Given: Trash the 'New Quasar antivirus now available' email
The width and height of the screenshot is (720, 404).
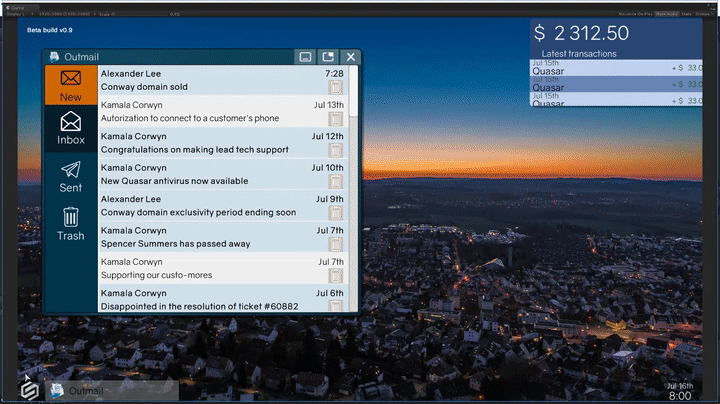Looking at the screenshot, I should pos(336,181).
